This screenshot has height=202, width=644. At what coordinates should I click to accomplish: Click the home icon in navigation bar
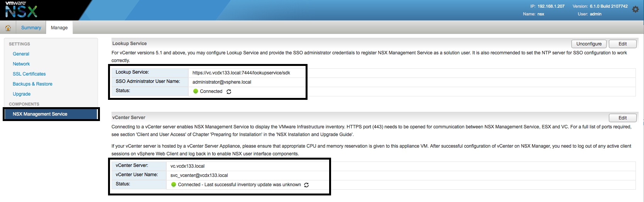(8, 28)
